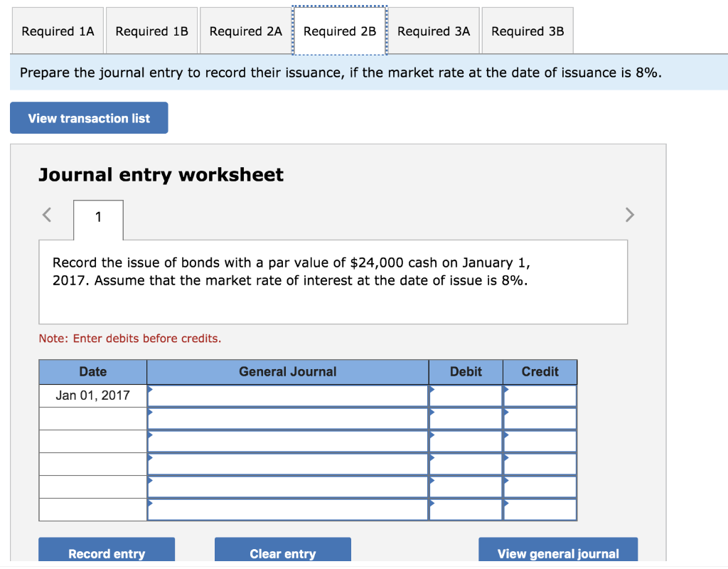Open second row General Journal account dropdown
The image size is (728, 569).
288,418
